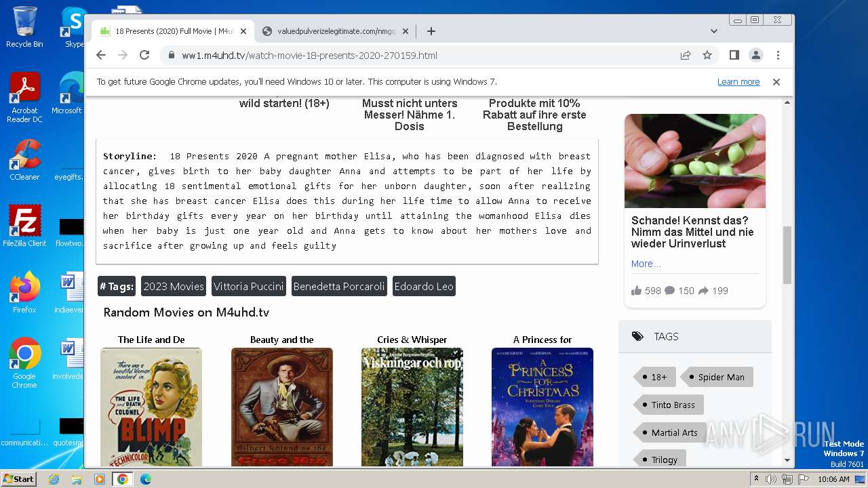
Task: Select the Martial Arts sidebar tag
Action: [671, 432]
